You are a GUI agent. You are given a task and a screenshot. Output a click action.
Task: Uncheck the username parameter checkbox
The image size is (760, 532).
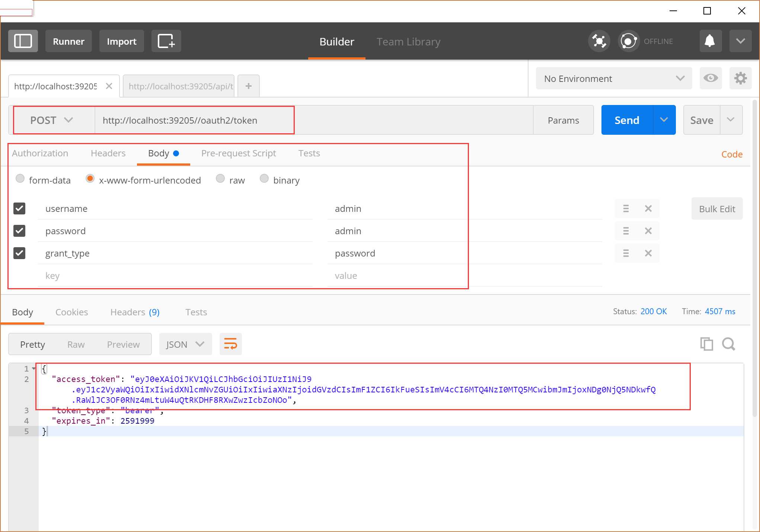(x=19, y=208)
